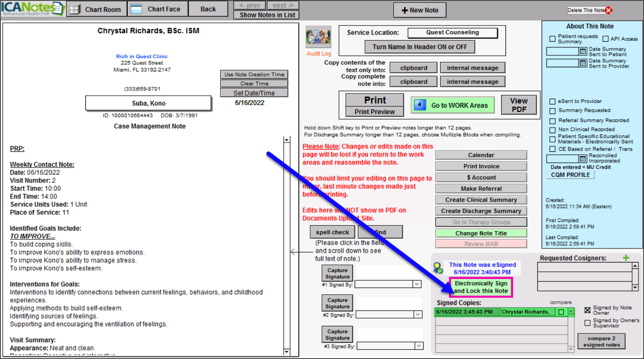Click the Date Summary Sent to Patient calendar icon
Screen dimensions: 644x359
coord(583,51)
